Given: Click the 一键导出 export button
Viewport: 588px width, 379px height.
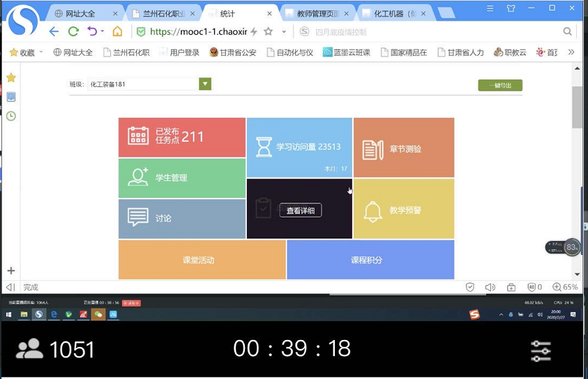Looking at the screenshot, I should tap(499, 85).
